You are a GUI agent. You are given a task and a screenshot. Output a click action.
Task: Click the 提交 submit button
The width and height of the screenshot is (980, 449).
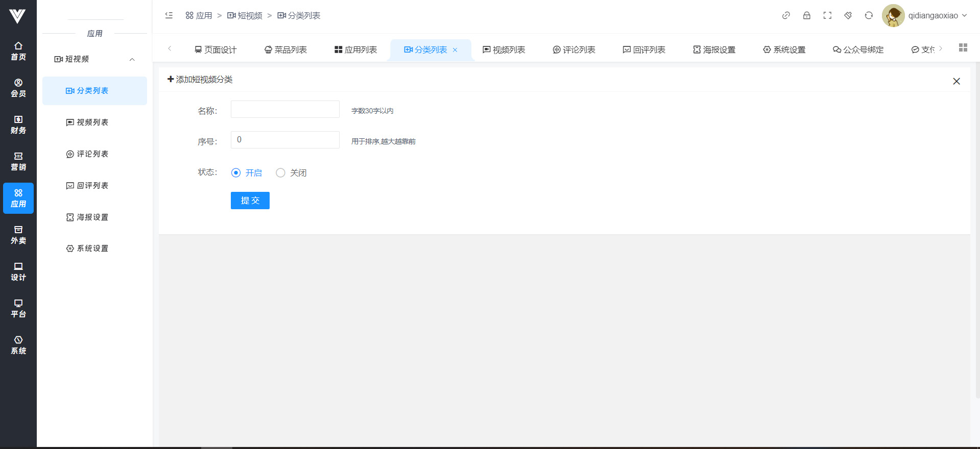click(x=250, y=201)
